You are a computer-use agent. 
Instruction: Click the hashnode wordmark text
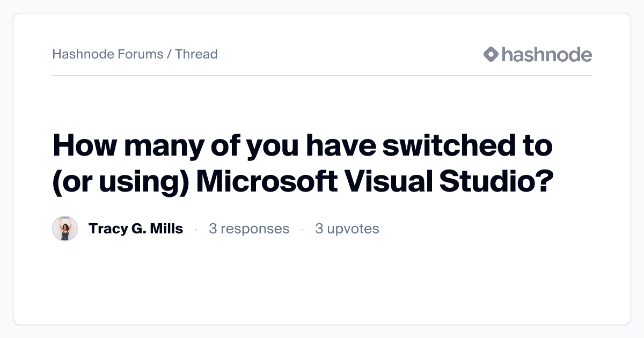coord(547,54)
